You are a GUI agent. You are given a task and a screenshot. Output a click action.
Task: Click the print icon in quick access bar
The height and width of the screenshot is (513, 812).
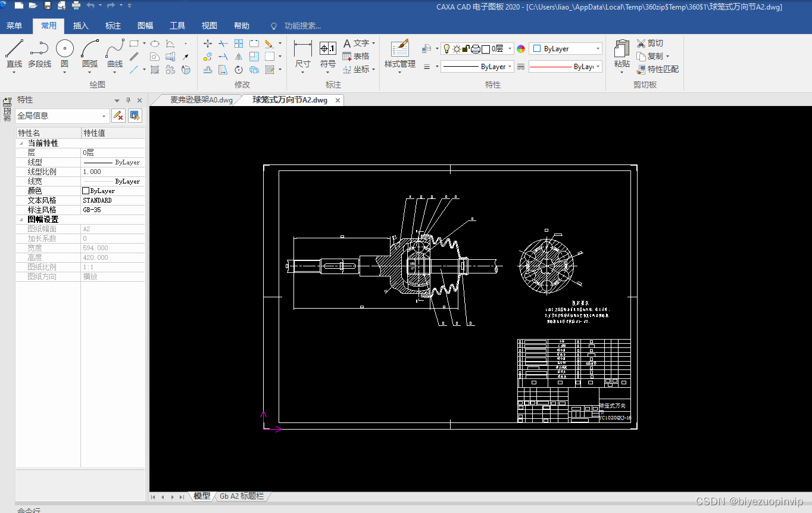coord(76,5)
